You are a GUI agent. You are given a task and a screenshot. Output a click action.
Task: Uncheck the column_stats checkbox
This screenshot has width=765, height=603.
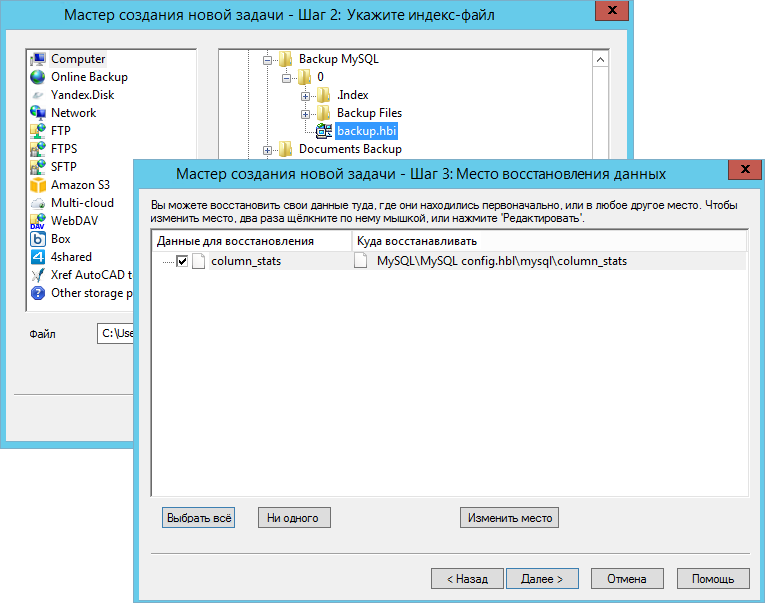point(182,261)
